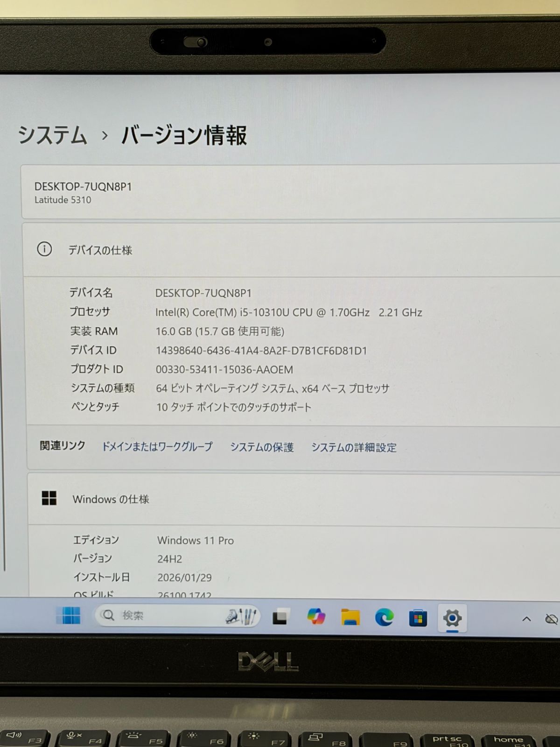Click the info icon beside デバイスの仕様
The height and width of the screenshot is (747, 560).
44,249
